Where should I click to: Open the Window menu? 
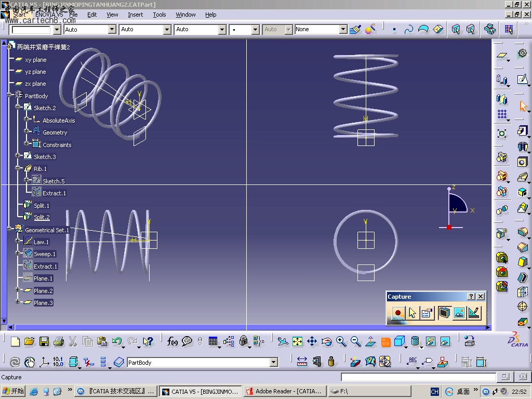[x=185, y=15]
